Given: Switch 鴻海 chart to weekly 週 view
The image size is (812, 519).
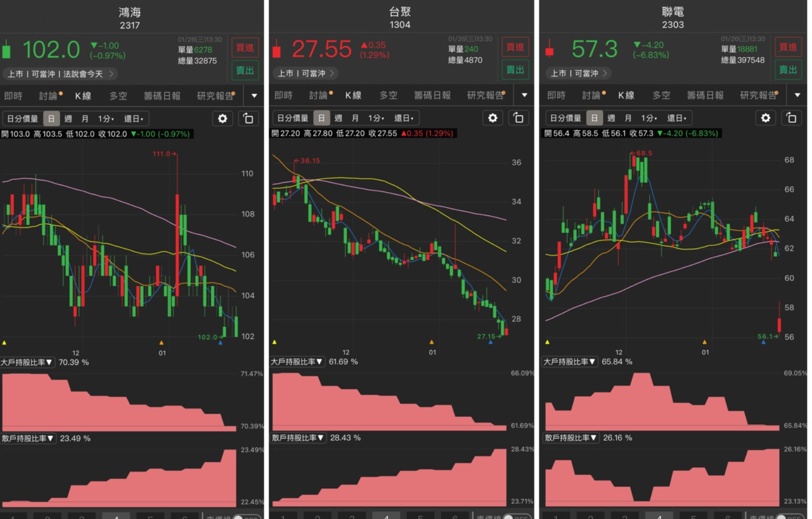Looking at the screenshot, I should point(68,119).
